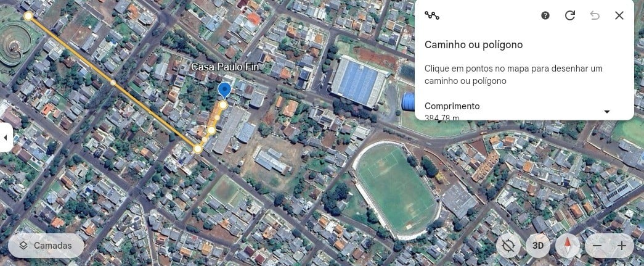Screen dimensions: 644x266
Task: Open the help question mark icon
Action: (545, 15)
